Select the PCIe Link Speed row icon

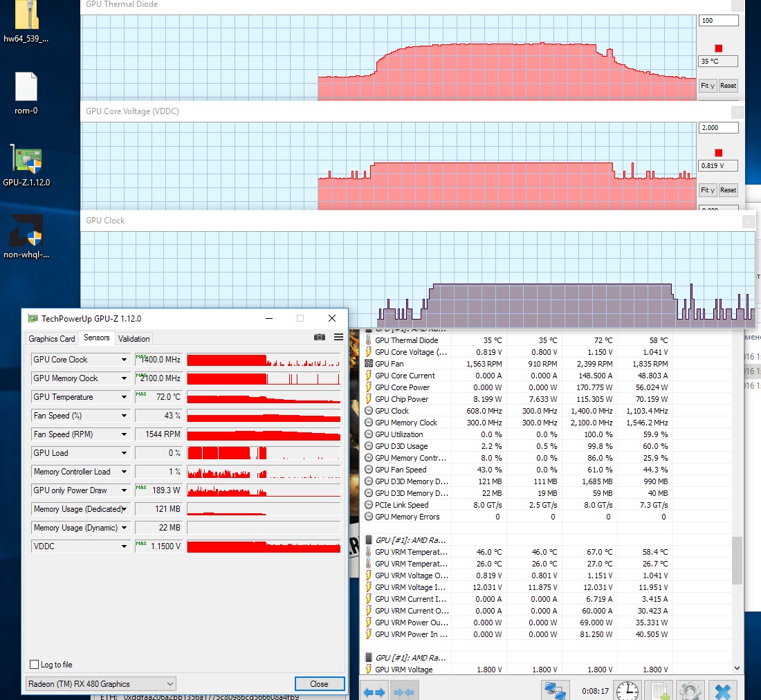[368, 505]
